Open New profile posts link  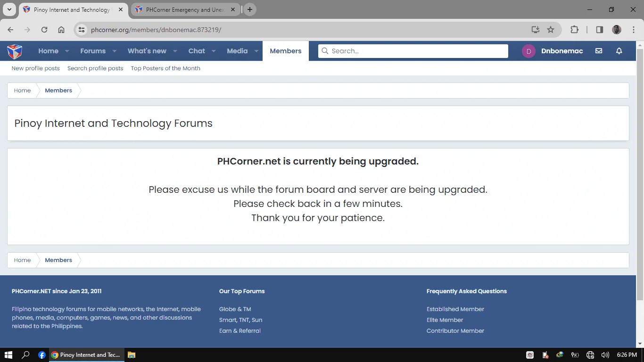[x=36, y=68]
